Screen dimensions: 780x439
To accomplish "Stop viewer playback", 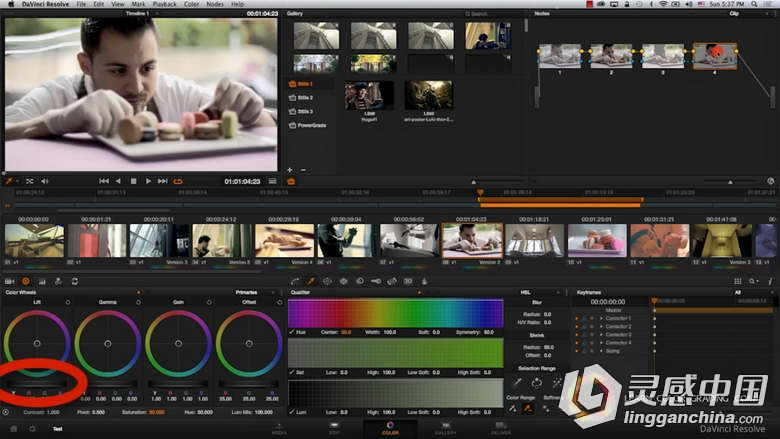I will click(133, 181).
